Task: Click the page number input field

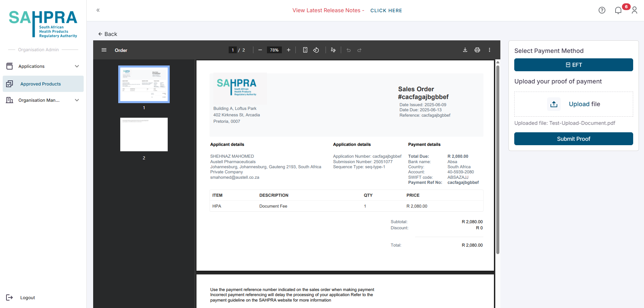Action: point(233,50)
